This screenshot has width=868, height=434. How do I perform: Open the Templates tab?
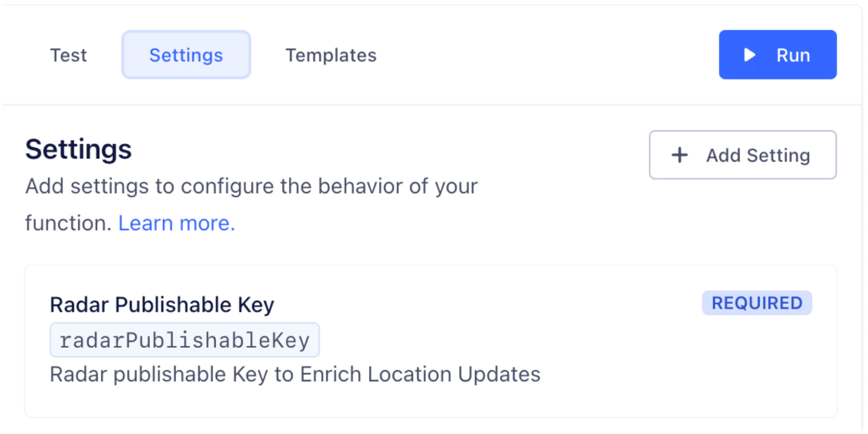[x=330, y=55]
